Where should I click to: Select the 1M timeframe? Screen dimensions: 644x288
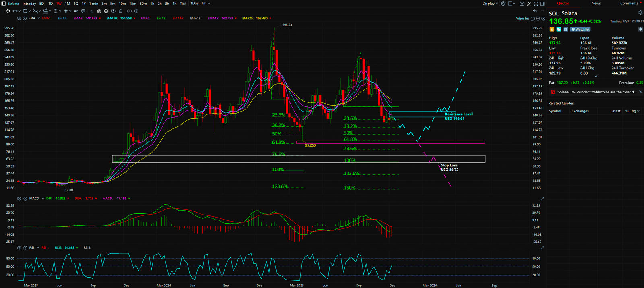[67, 4]
